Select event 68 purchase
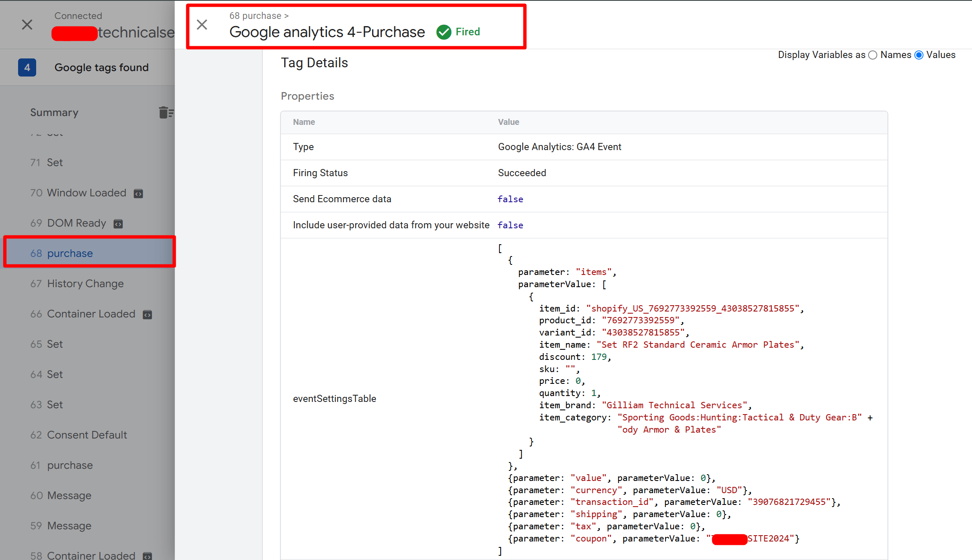The width and height of the screenshot is (972, 560). click(x=70, y=253)
